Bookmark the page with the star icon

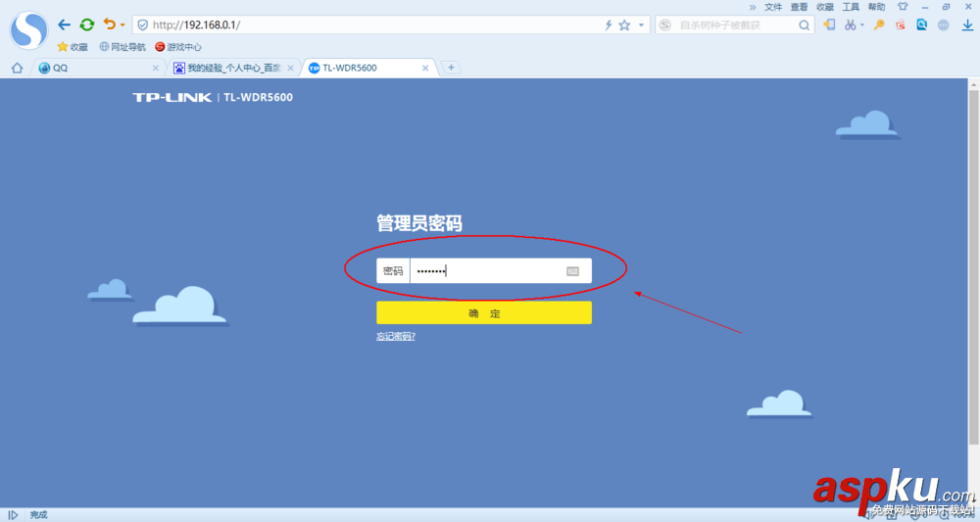624,25
